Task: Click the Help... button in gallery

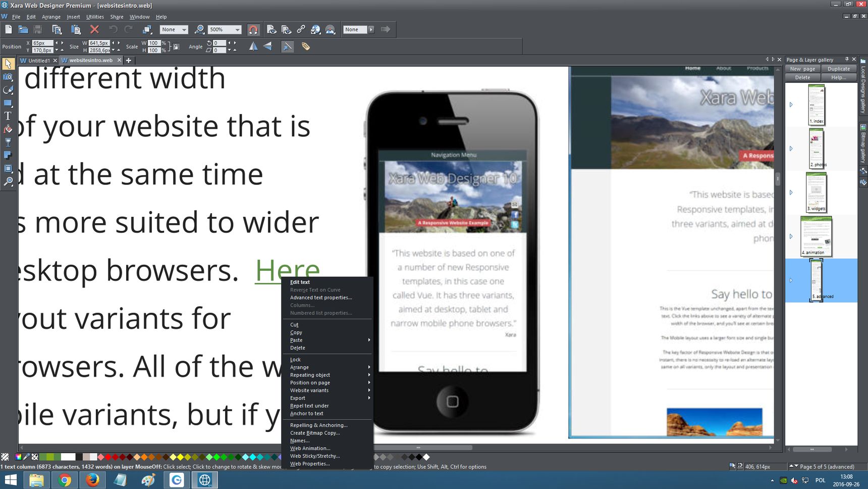Action: 839,77
